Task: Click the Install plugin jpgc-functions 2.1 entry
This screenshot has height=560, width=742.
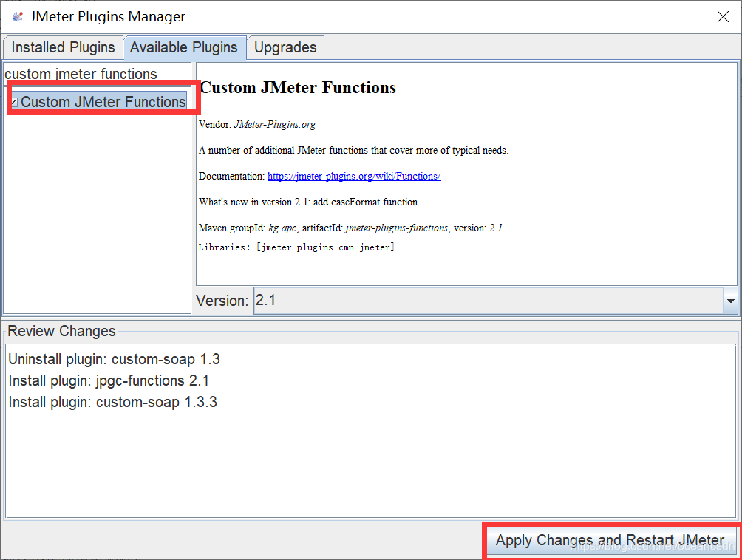Action: point(111,380)
